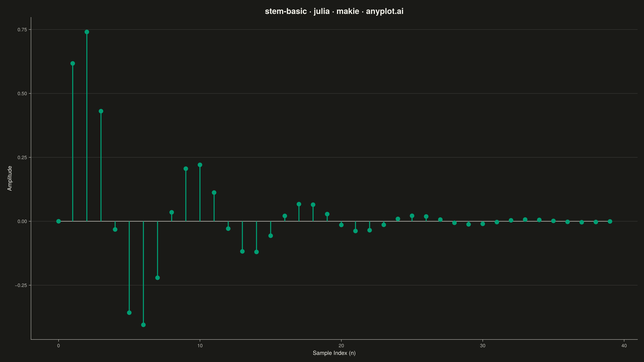Screen dimensions: 644x362
Task: Click the marker at sample index 0
Action: pos(59,221)
